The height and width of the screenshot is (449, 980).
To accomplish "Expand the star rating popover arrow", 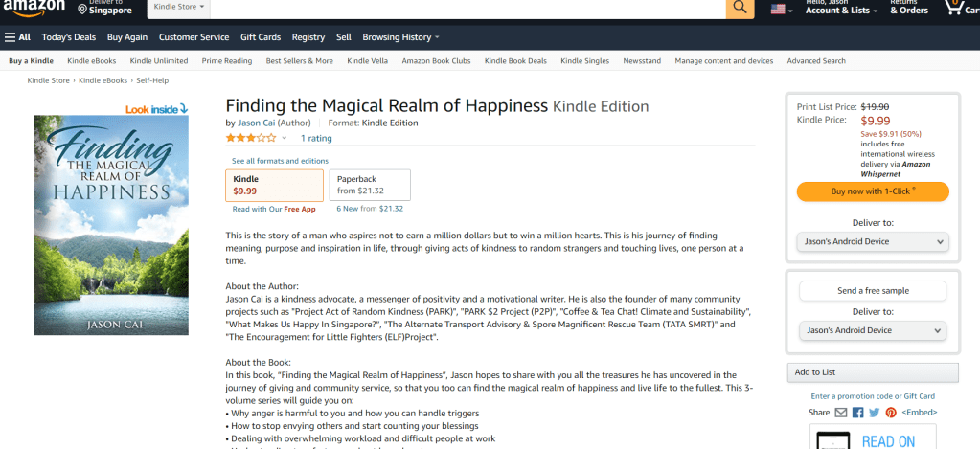I will pos(285,139).
